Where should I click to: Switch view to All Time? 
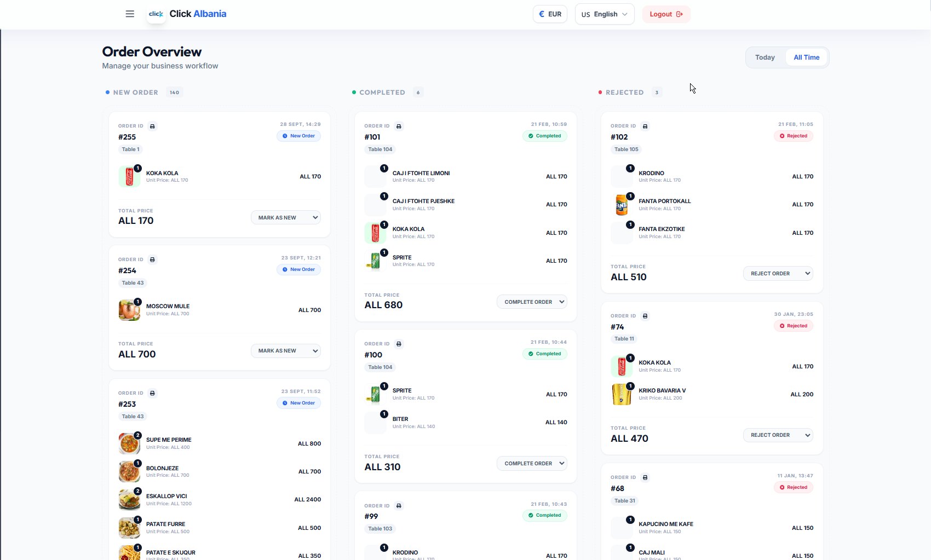click(x=807, y=57)
